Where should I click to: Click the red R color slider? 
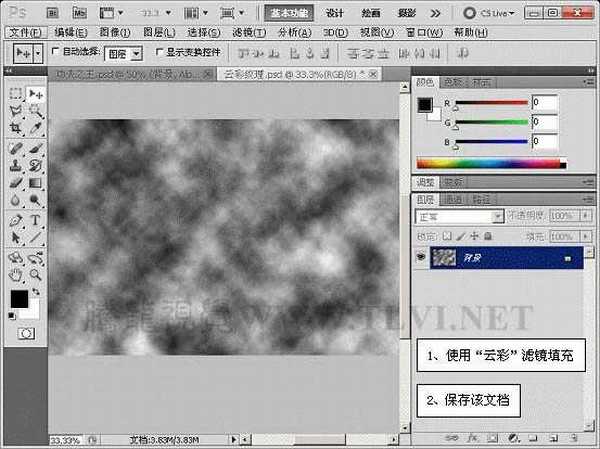coord(492,102)
